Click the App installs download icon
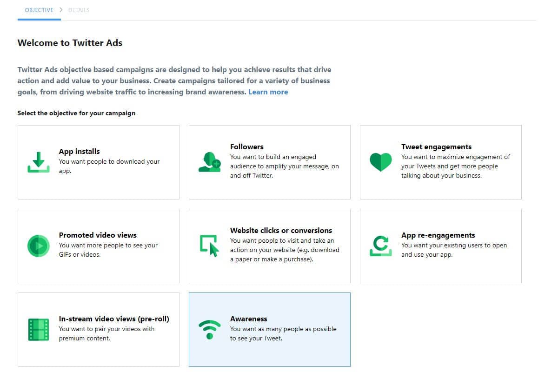 [x=38, y=162]
